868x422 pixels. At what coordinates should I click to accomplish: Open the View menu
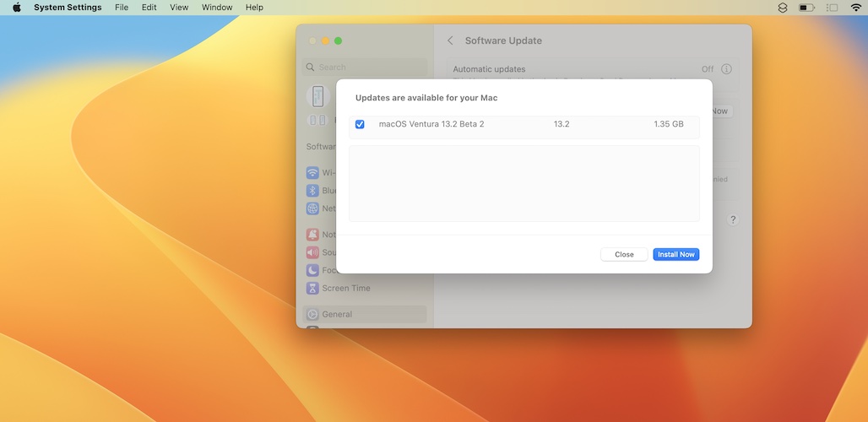[179, 8]
